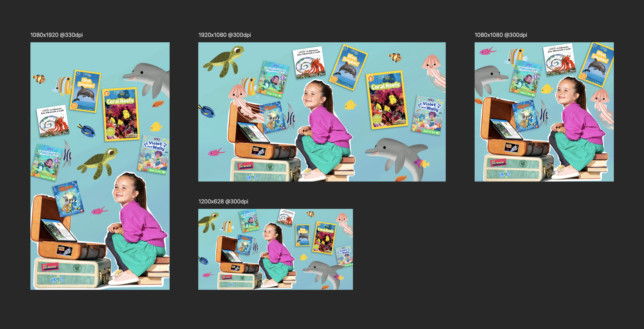This screenshot has height=329, width=644.
Task: Click epic! logo on suitcase in 1080x1920 artboard
Action: pyautogui.click(x=57, y=279)
